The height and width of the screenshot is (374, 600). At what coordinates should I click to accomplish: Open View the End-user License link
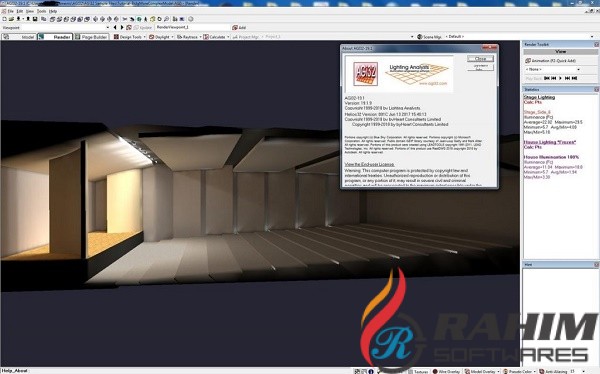pos(369,164)
